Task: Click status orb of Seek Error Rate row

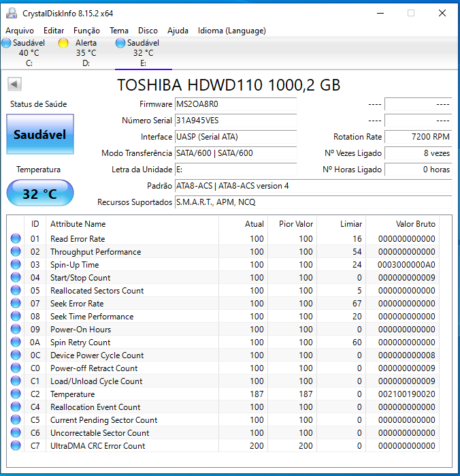Action: [x=16, y=303]
